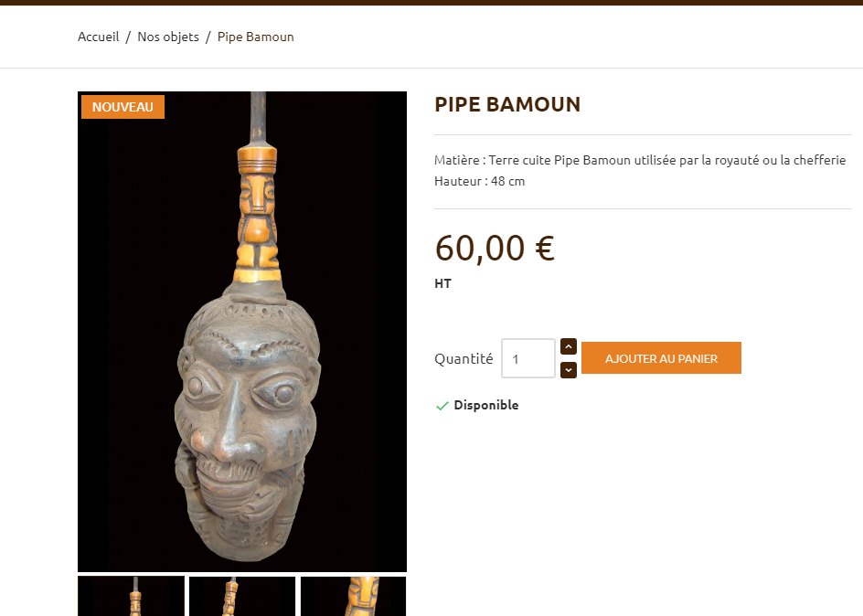Decrease quantity with the down arrow

coord(568,370)
